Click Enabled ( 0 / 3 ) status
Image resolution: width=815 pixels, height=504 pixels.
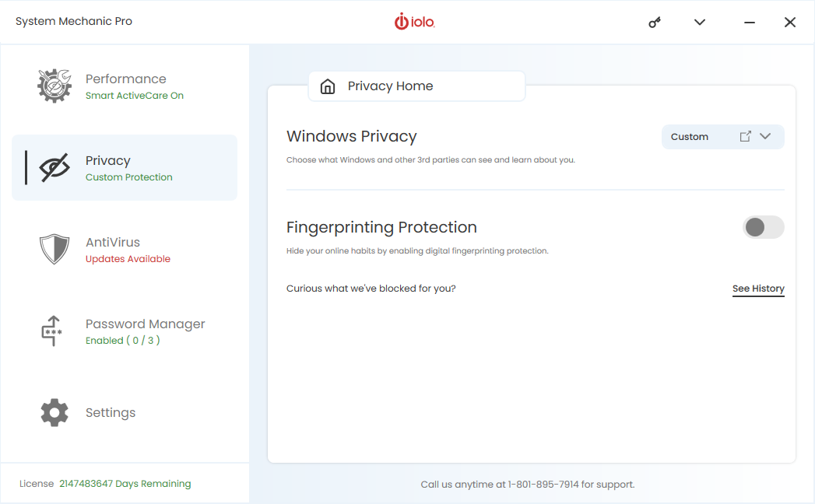pyautogui.click(x=123, y=341)
